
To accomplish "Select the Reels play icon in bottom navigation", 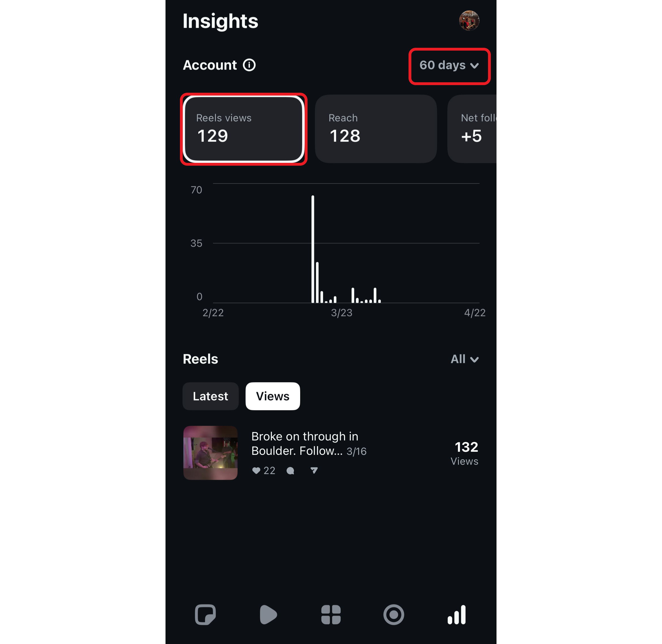I will coord(268,615).
